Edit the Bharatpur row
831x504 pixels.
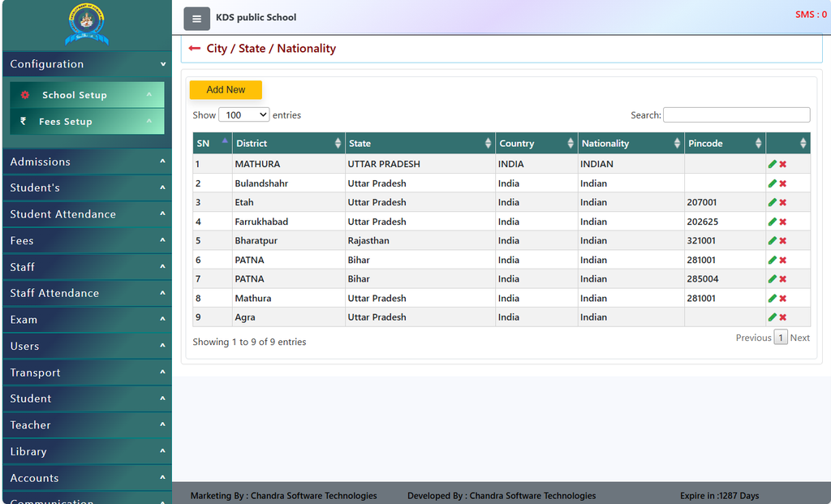(773, 240)
